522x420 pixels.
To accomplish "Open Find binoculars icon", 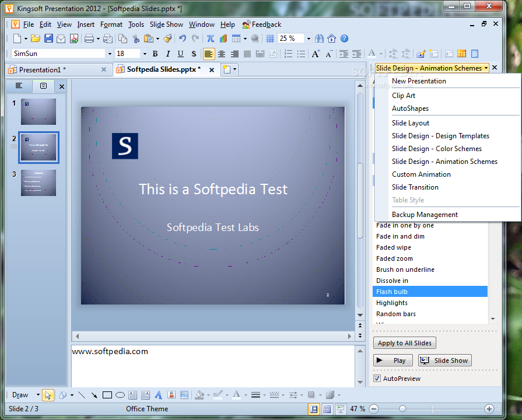I will pyautogui.click(x=319, y=38).
